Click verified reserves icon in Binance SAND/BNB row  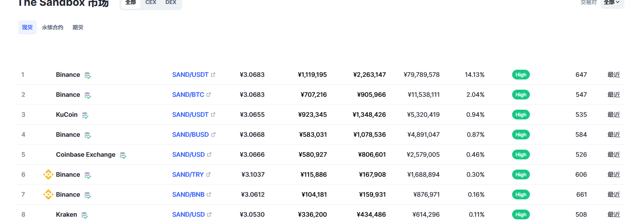click(87, 195)
